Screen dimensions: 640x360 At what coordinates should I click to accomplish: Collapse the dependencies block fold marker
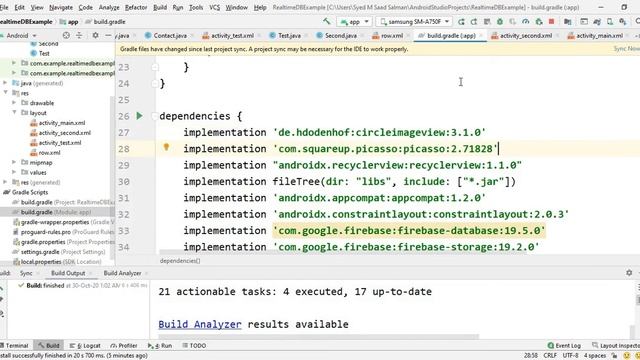(154, 116)
